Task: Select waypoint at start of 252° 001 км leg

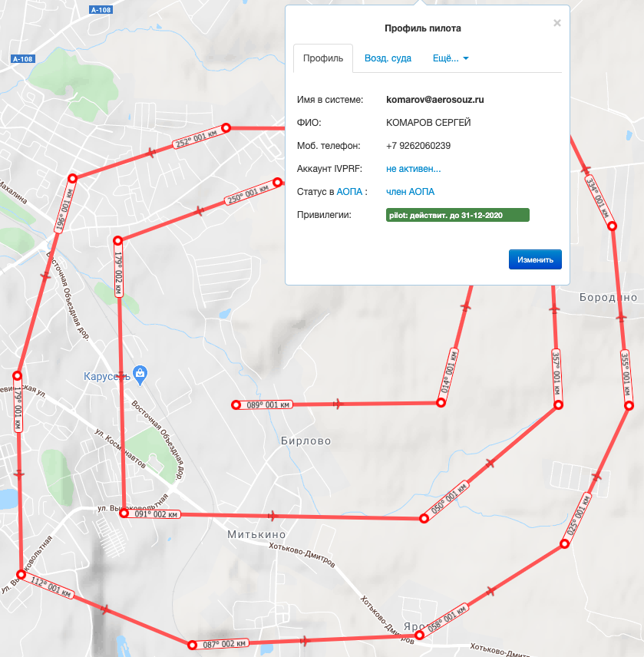Action: click(x=226, y=127)
